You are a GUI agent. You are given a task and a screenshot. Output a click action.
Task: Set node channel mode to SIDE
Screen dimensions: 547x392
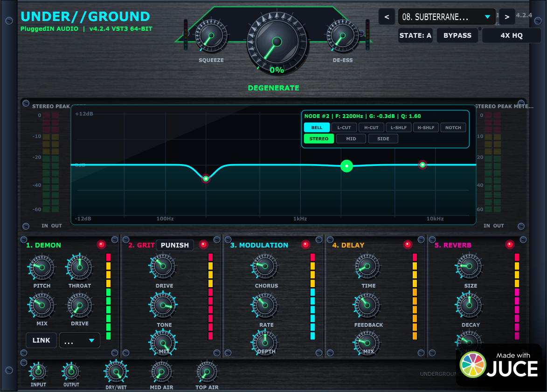pyautogui.click(x=383, y=139)
